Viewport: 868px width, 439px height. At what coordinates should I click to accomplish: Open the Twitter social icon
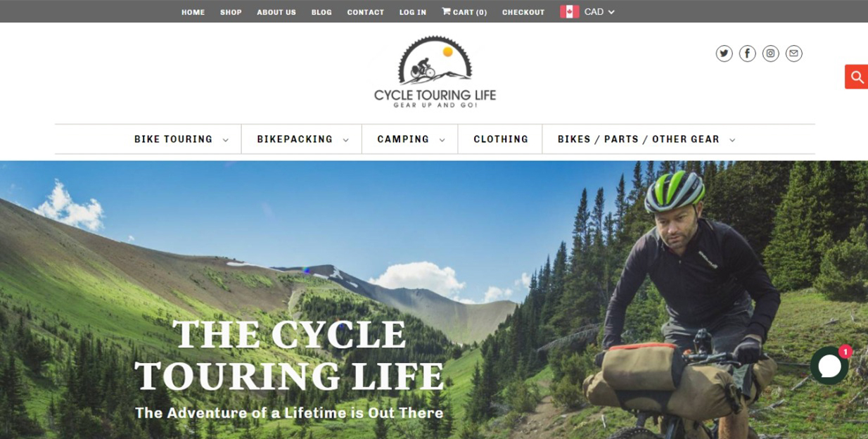(x=724, y=53)
